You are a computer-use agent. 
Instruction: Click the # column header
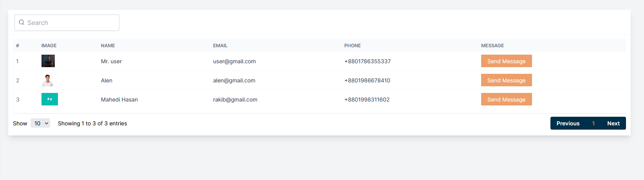click(x=18, y=46)
